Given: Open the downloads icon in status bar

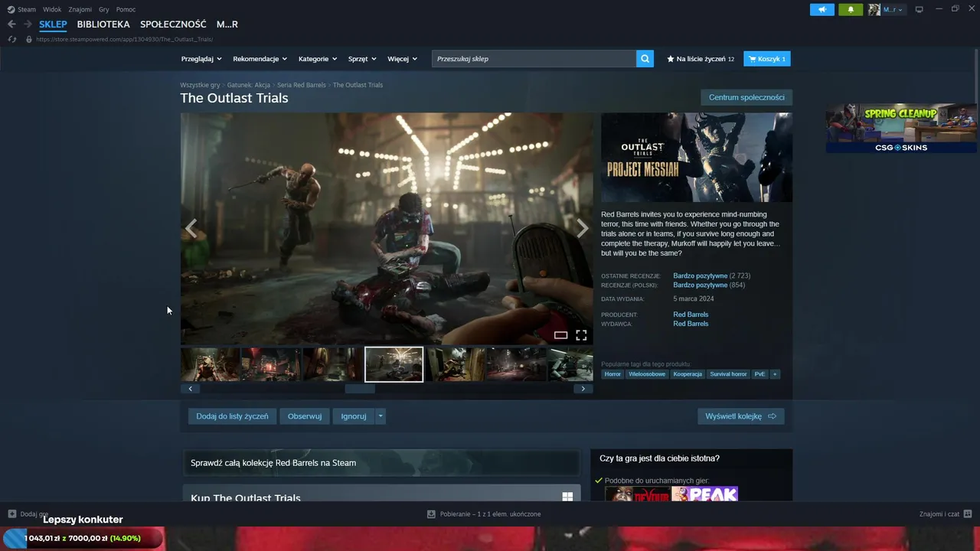Looking at the screenshot, I should [431, 514].
